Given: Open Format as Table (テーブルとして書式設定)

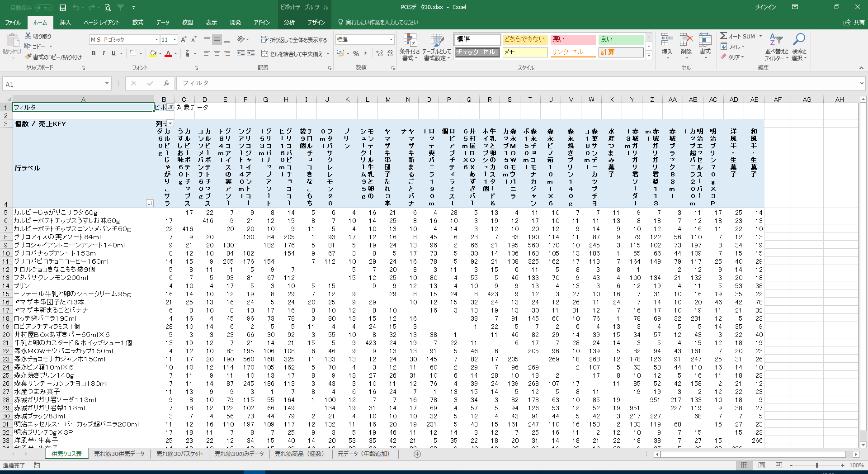Looking at the screenshot, I should (x=436, y=47).
